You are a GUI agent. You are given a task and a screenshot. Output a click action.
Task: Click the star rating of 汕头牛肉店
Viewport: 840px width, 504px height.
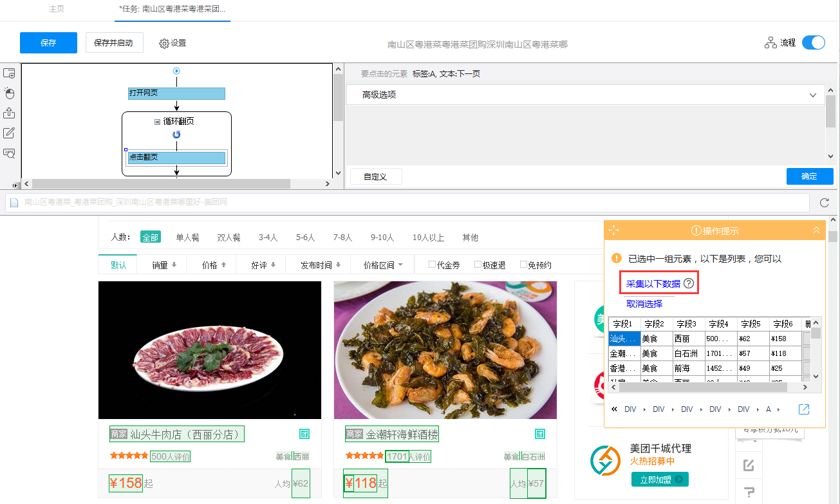[129, 456]
